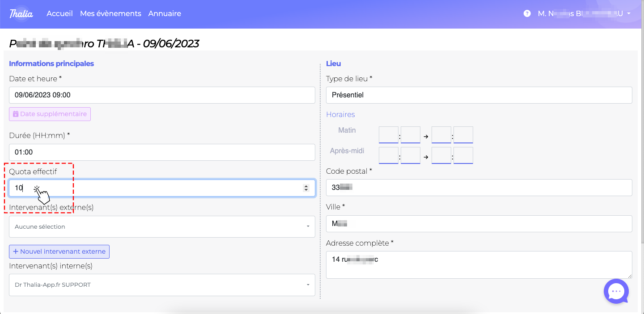
Task: Click the Date et heure field
Action: pyautogui.click(x=162, y=95)
